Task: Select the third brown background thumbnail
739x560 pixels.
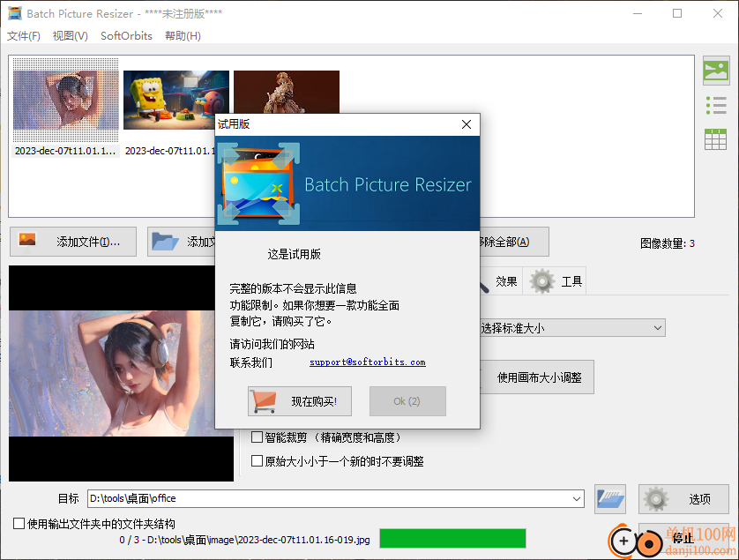Action: point(287,92)
